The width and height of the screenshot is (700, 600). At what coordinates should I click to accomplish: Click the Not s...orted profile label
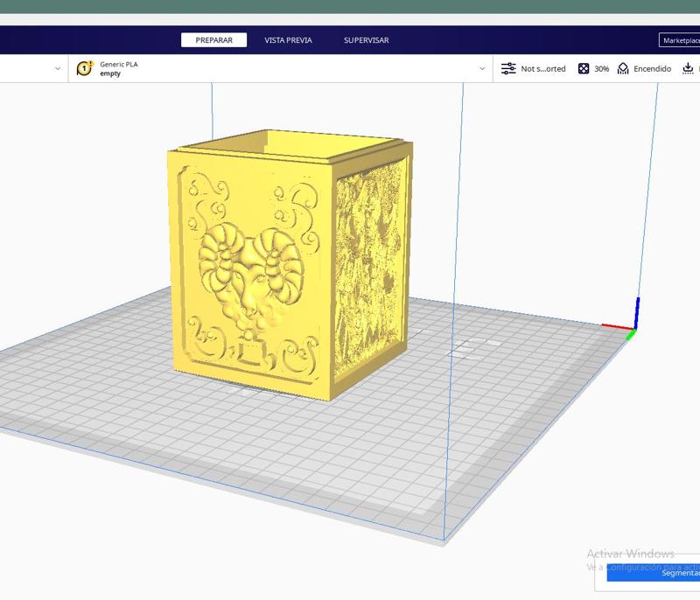pyautogui.click(x=542, y=69)
